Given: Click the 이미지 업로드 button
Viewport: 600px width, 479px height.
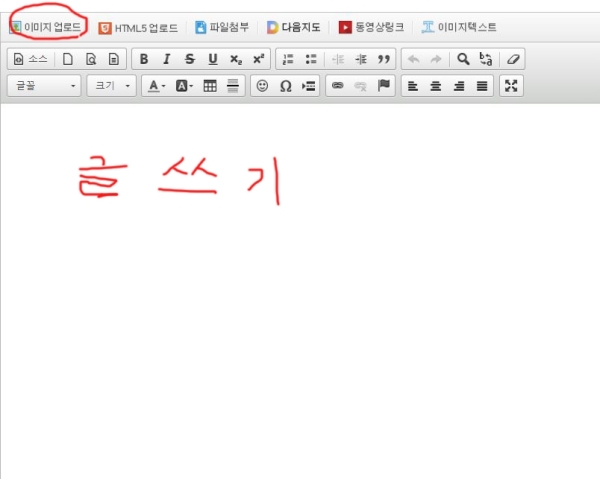Looking at the screenshot, I should point(46,27).
